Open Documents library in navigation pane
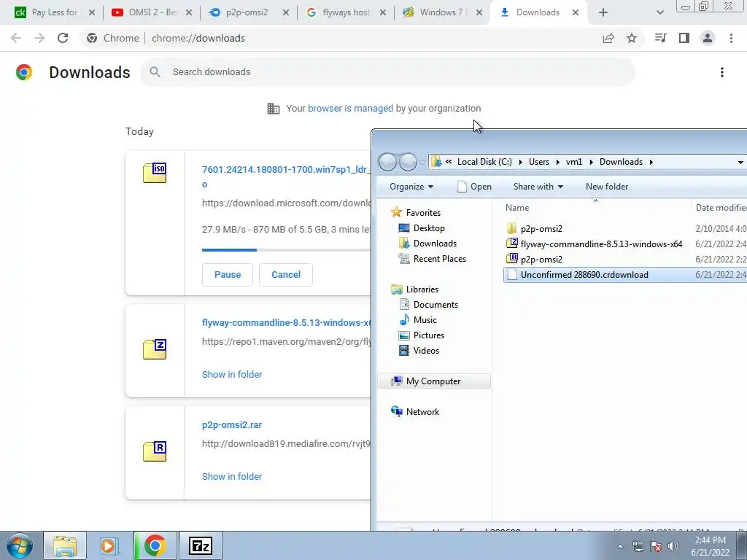Image resolution: width=747 pixels, height=560 pixels. [436, 305]
